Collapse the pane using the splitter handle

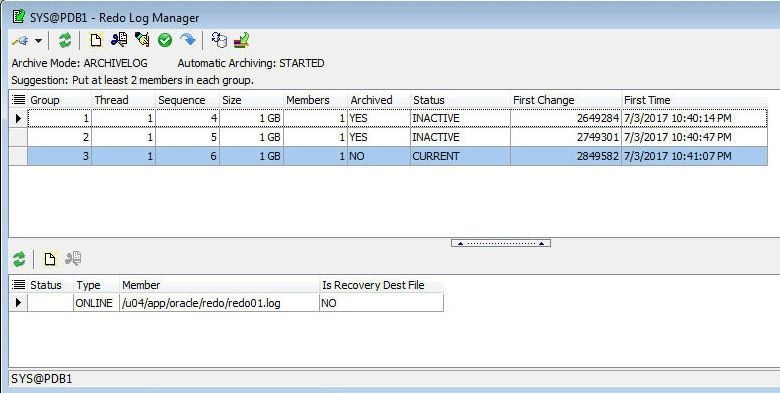pos(500,243)
